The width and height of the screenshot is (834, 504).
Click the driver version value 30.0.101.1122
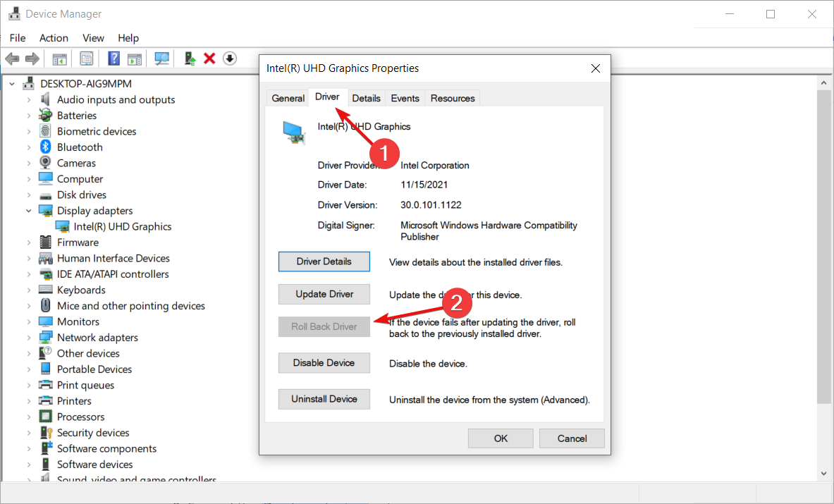click(431, 204)
